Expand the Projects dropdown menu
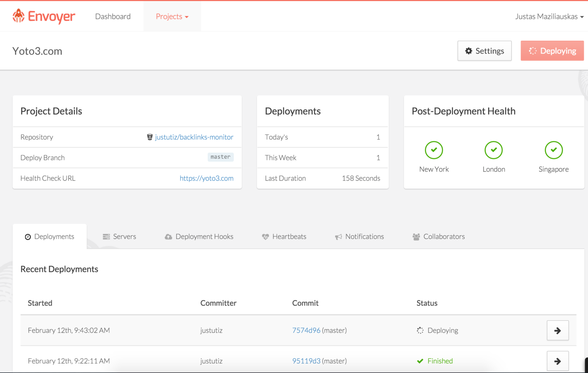Image resolution: width=588 pixels, height=373 pixels. 172,16
